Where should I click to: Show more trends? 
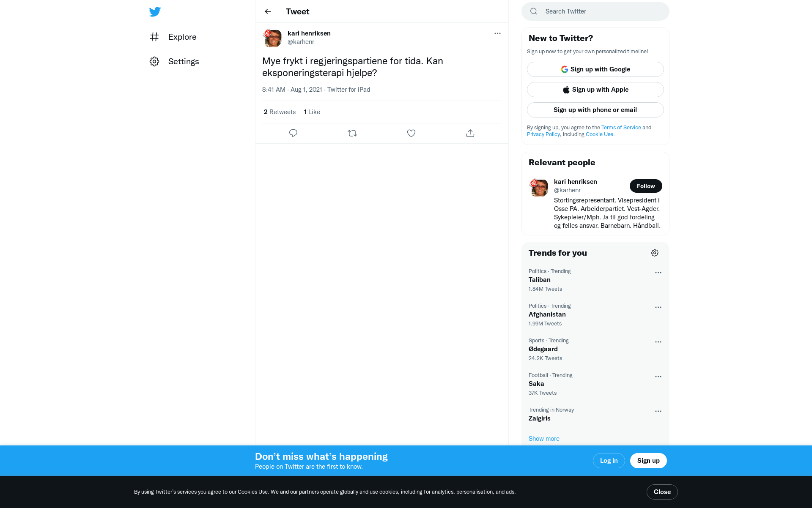point(544,439)
